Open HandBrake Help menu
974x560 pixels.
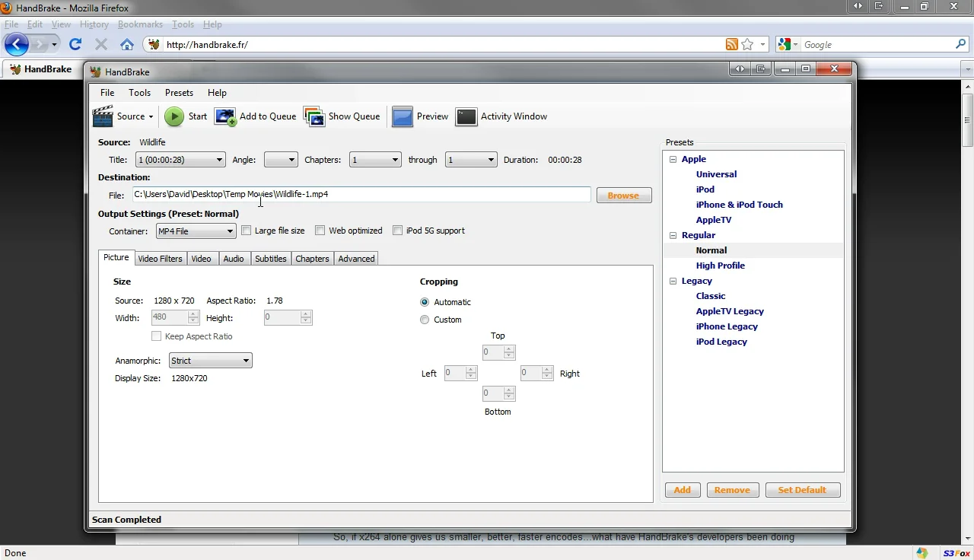click(x=217, y=93)
